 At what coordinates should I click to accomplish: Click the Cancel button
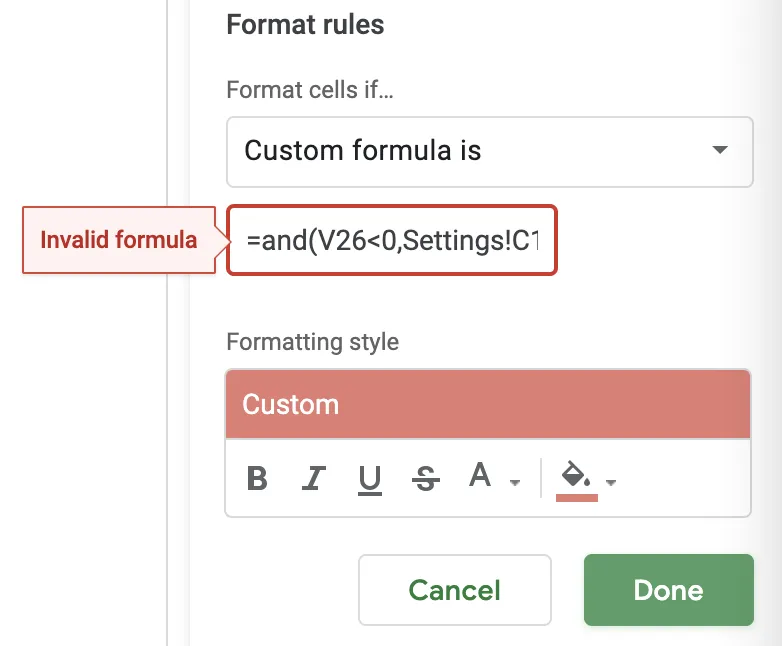[x=454, y=590]
